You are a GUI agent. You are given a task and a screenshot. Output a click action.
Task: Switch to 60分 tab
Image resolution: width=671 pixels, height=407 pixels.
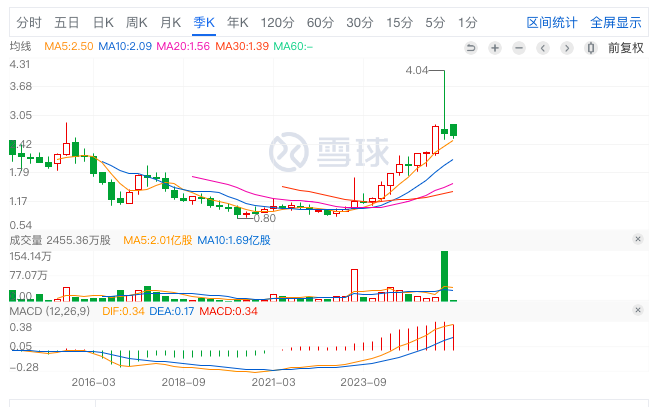320,22
